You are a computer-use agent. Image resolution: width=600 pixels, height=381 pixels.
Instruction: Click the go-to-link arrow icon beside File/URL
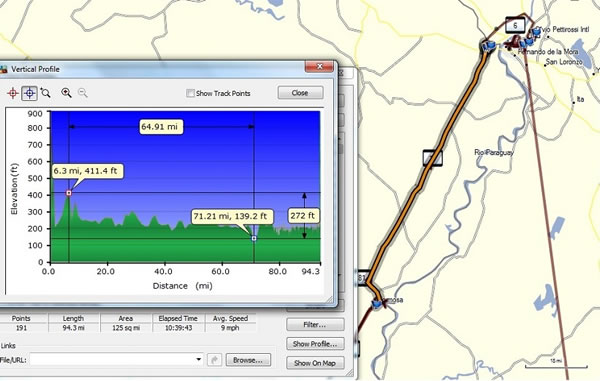pyautogui.click(x=214, y=360)
